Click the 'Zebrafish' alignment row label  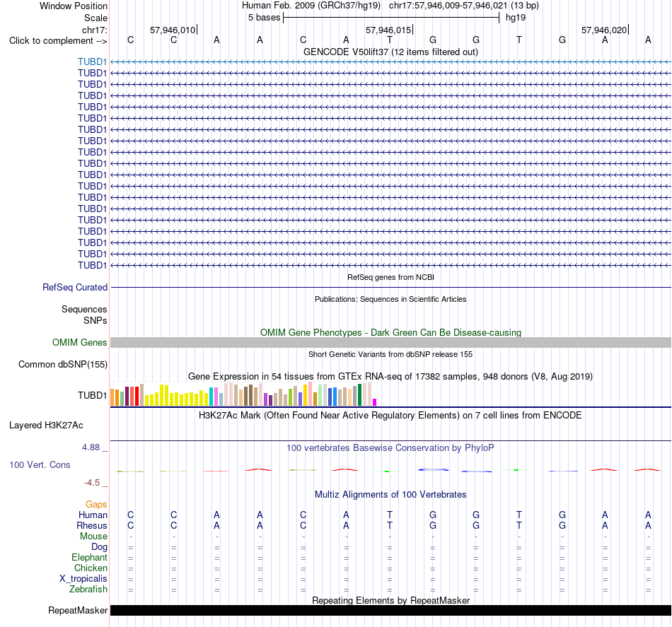pos(88,590)
